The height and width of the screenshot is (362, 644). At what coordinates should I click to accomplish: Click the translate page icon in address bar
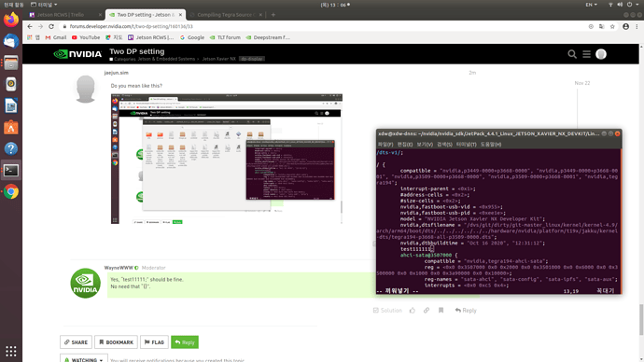(602, 26)
